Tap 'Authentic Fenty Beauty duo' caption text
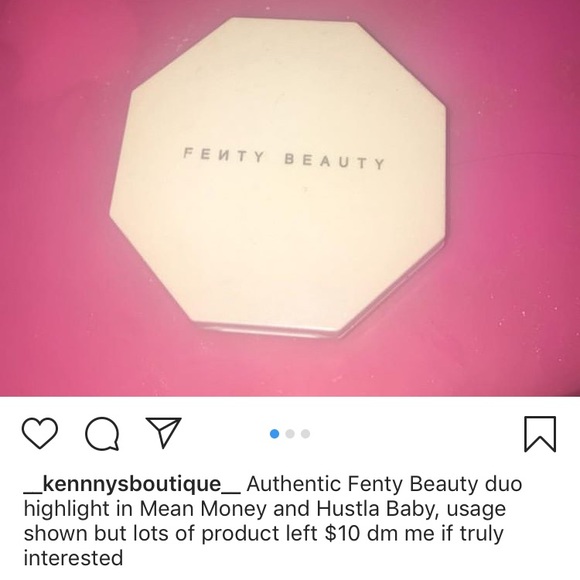The height and width of the screenshot is (580, 580). click(384, 485)
